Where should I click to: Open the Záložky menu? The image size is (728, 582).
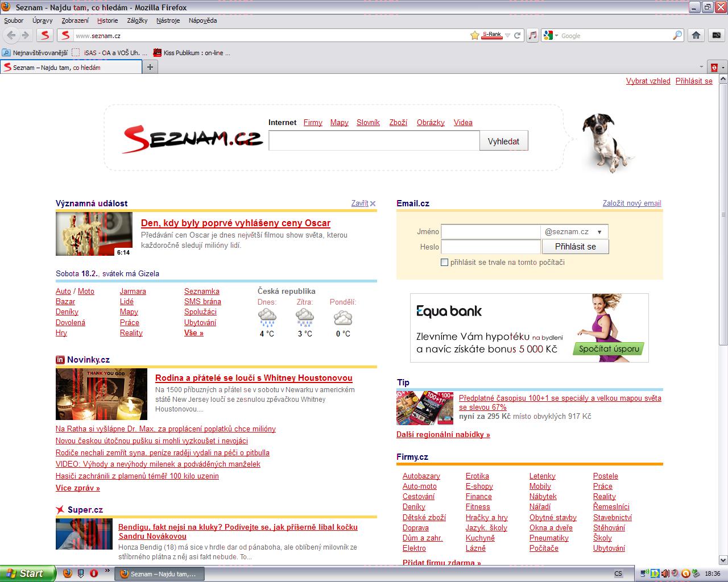(137, 20)
